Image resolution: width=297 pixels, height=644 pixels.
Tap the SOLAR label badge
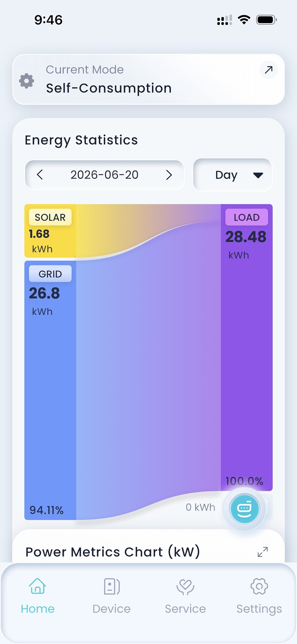tap(50, 217)
